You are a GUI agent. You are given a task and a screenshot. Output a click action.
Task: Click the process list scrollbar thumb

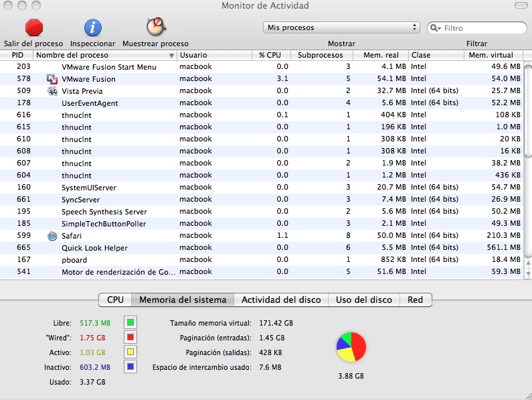[528, 111]
